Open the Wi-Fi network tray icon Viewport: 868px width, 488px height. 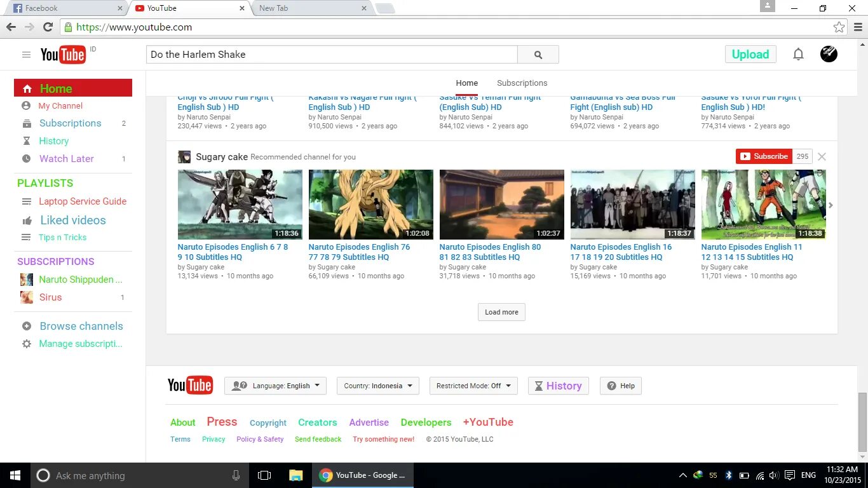point(759,475)
